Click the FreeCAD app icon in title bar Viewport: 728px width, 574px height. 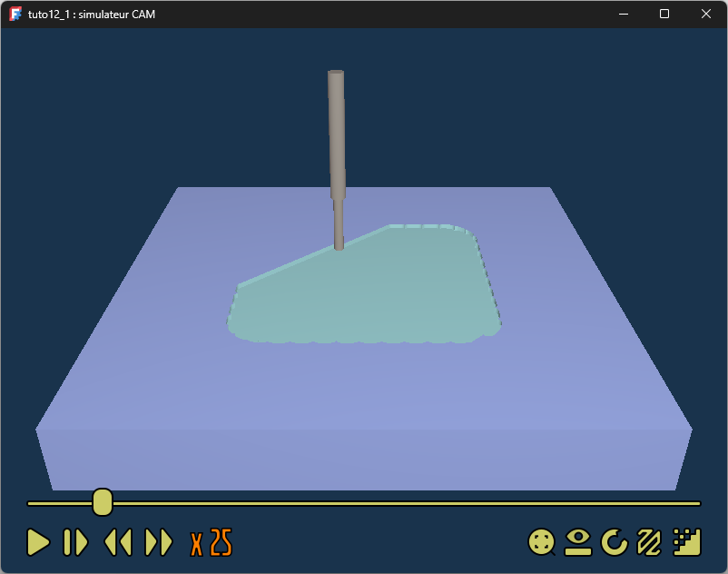tap(15, 15)
